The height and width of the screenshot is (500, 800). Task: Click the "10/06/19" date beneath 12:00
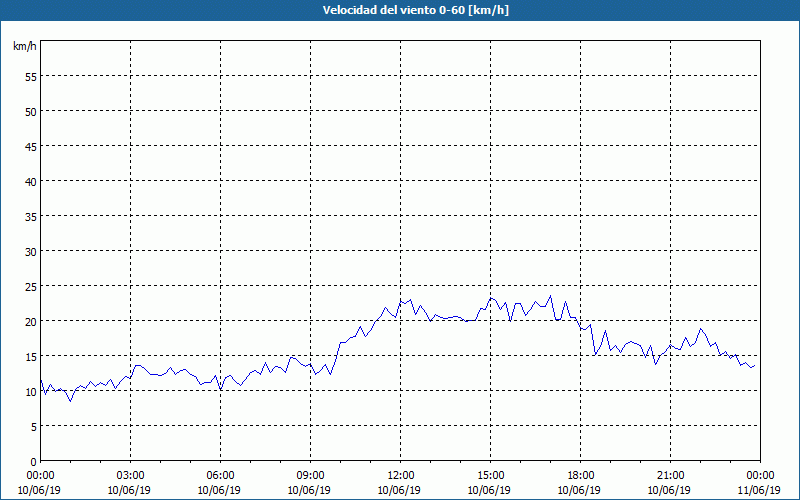(399, 490)
